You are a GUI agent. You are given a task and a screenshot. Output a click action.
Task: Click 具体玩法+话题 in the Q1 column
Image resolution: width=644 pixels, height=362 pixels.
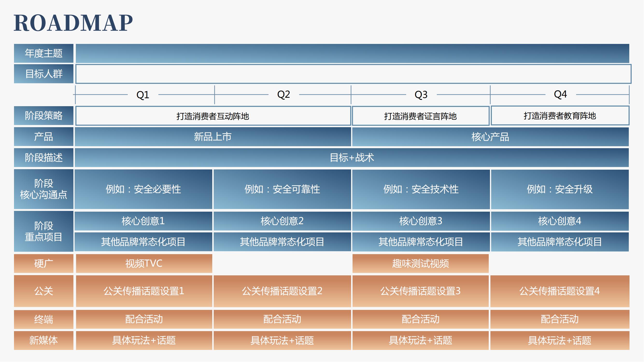144,341
